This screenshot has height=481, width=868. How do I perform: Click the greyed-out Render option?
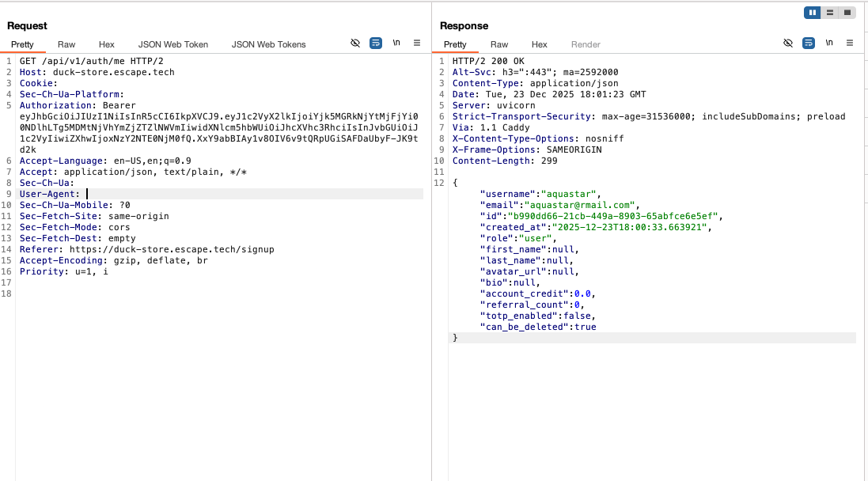585,44
